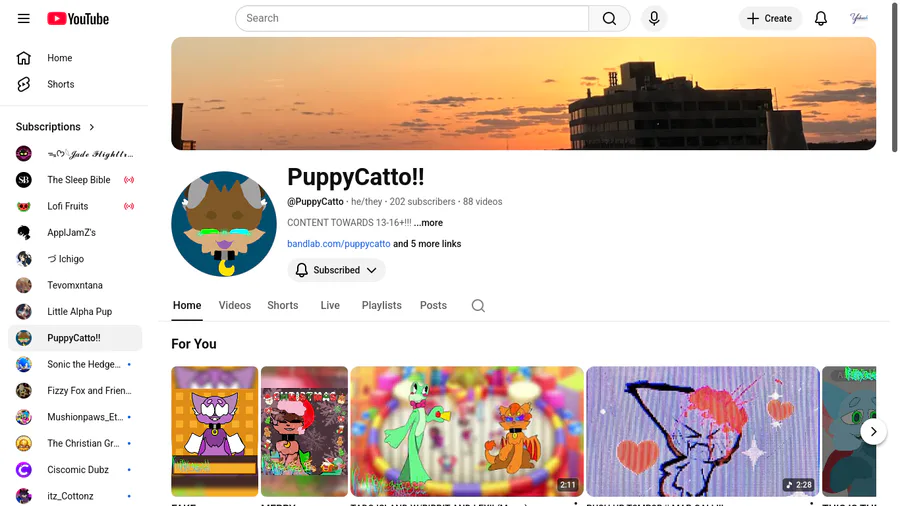Click the ApplJamZ's channel avatar

(x=24, y=232)
